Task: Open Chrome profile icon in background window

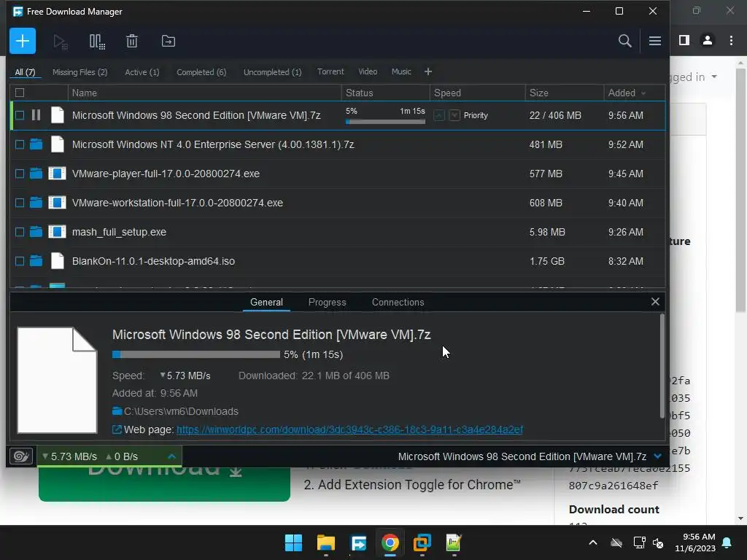Action: (x=708, y=41)
